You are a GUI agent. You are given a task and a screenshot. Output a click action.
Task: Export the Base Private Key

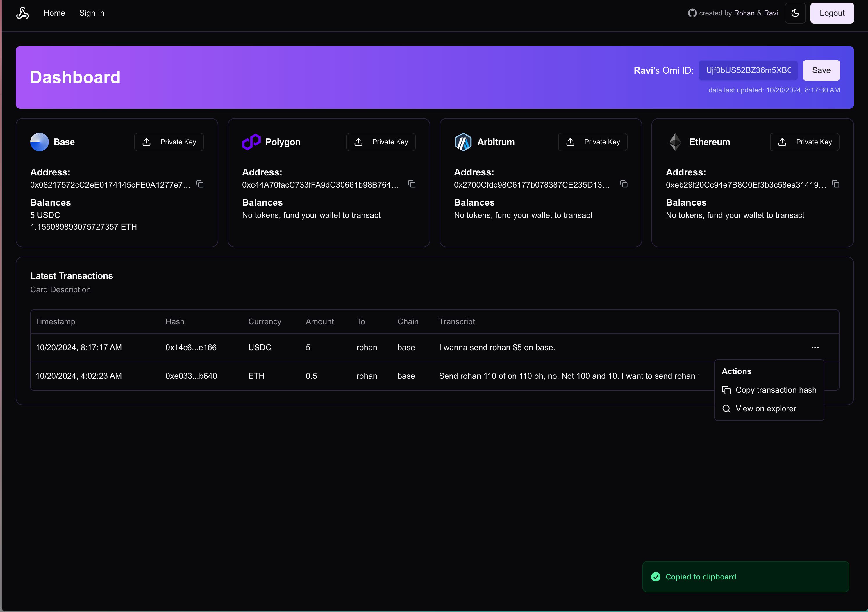pos(169,142)
